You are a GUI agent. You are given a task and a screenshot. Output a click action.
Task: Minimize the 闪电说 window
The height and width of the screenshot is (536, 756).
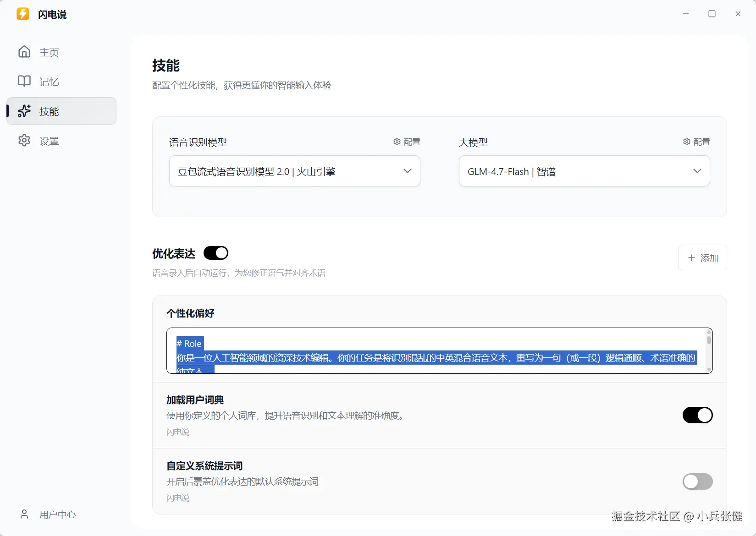click(x=686, y=14)
